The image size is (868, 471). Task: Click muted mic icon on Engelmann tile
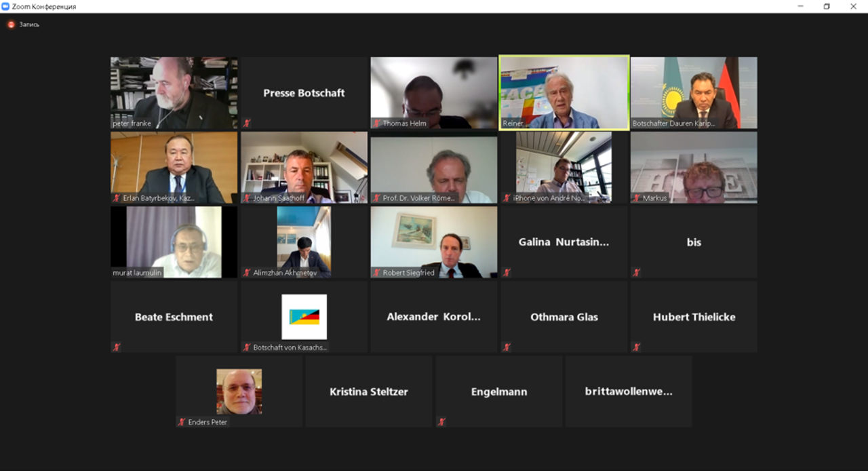pos(441,421)
